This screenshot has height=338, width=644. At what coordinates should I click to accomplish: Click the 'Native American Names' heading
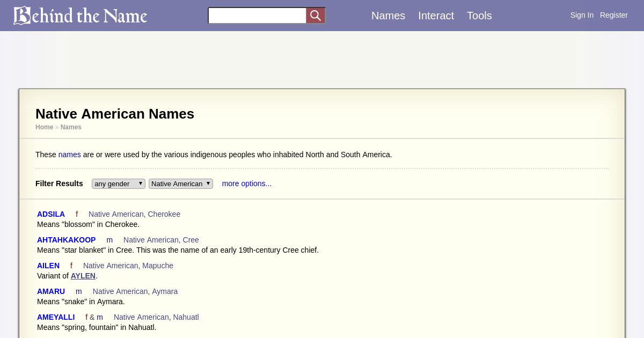point(115,114)
